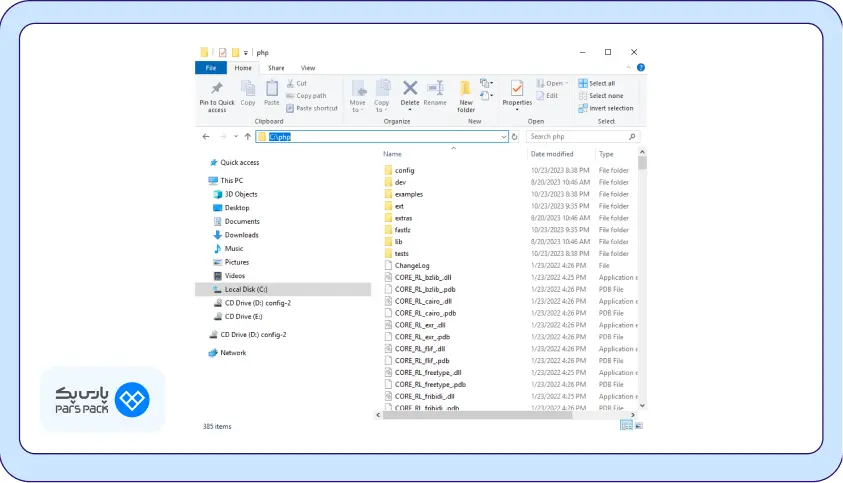
Task: Go back with the Back arrow
Action: coord(206,137)
